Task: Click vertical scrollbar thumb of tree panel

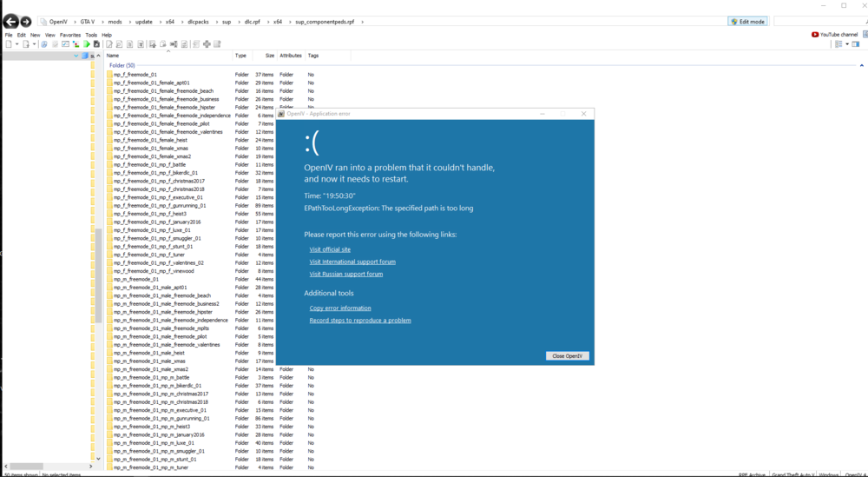Action: tap(99, 275)
